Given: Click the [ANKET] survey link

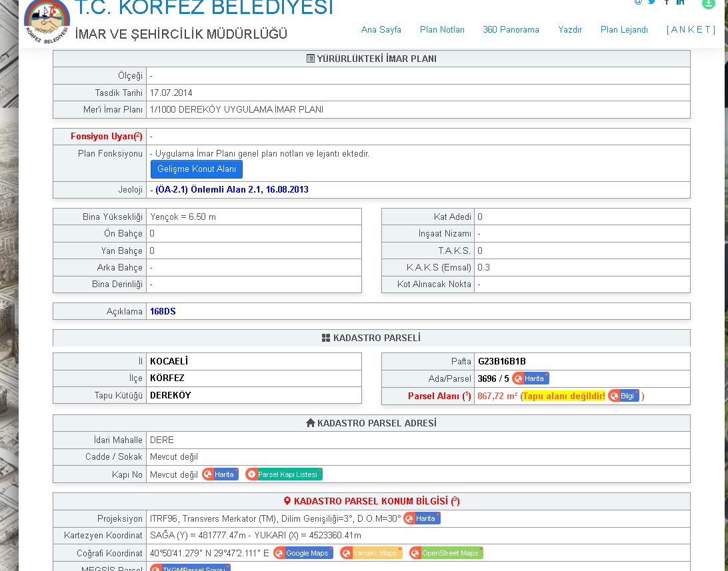Looking at the screenshot, I should pyautogui.click(x=691, y=29).
